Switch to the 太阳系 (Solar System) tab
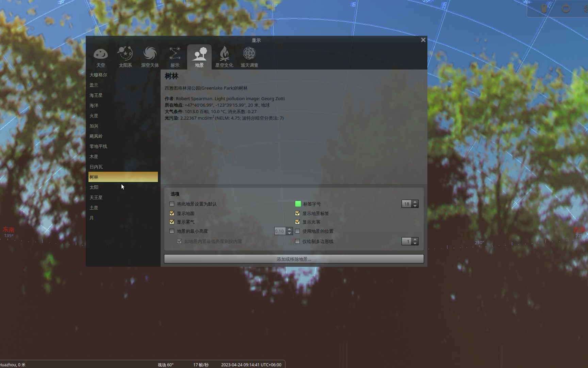This screenshot has width=588, height=368. 125,57
